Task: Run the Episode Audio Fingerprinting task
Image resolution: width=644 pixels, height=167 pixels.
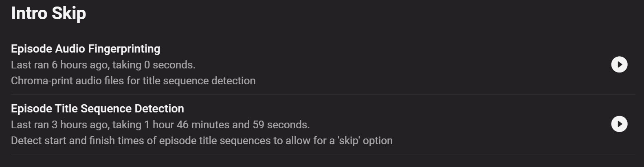Action: [619, 64]
